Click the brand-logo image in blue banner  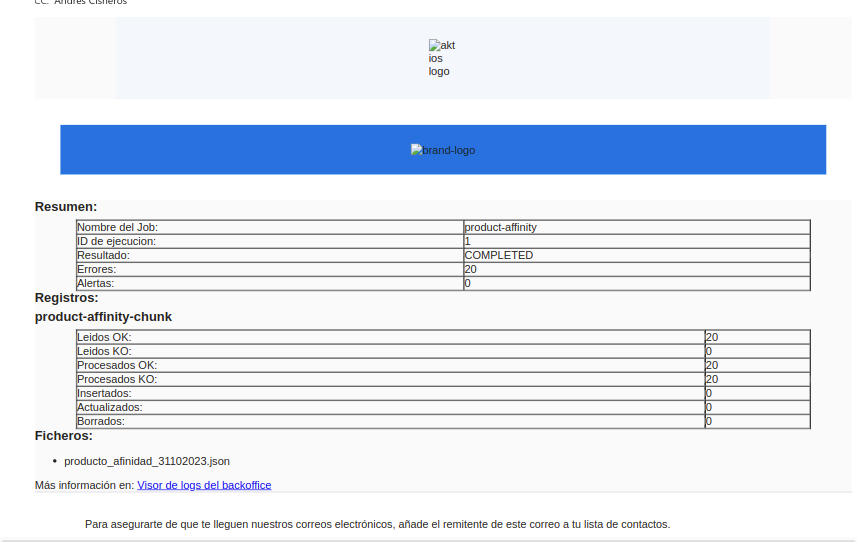(443, 150)
